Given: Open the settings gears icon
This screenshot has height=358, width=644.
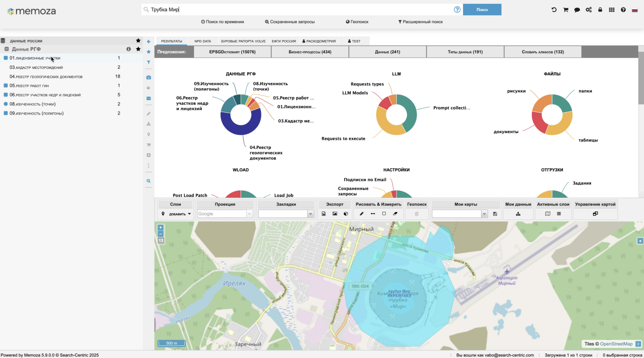Looking at the screenshot, I should [588, 10].
